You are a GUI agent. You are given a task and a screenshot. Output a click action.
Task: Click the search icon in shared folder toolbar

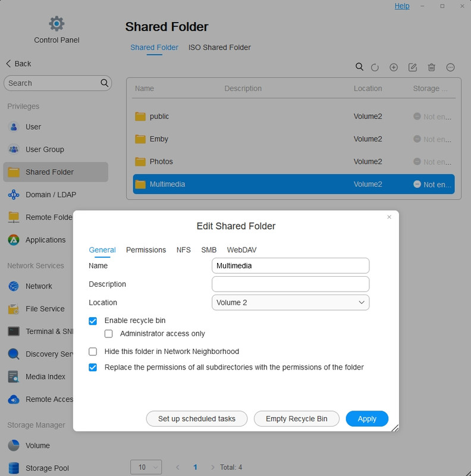[x=359, y=67]
